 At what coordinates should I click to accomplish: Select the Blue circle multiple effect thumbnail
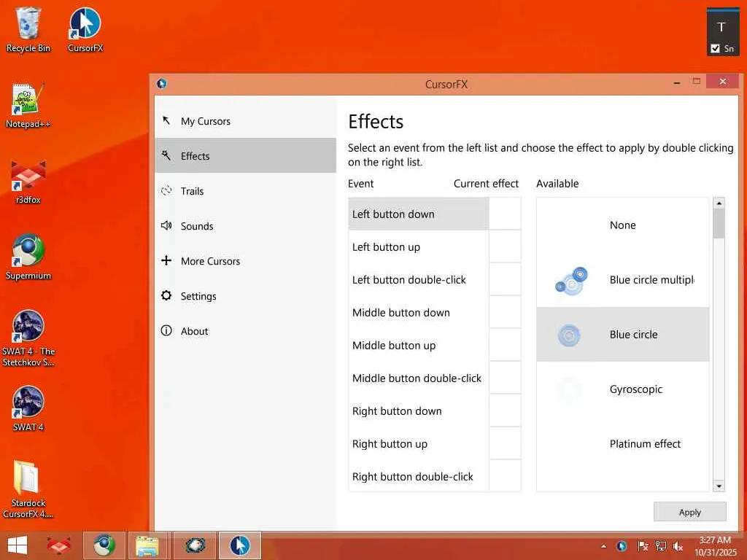(x=571, y=281)
